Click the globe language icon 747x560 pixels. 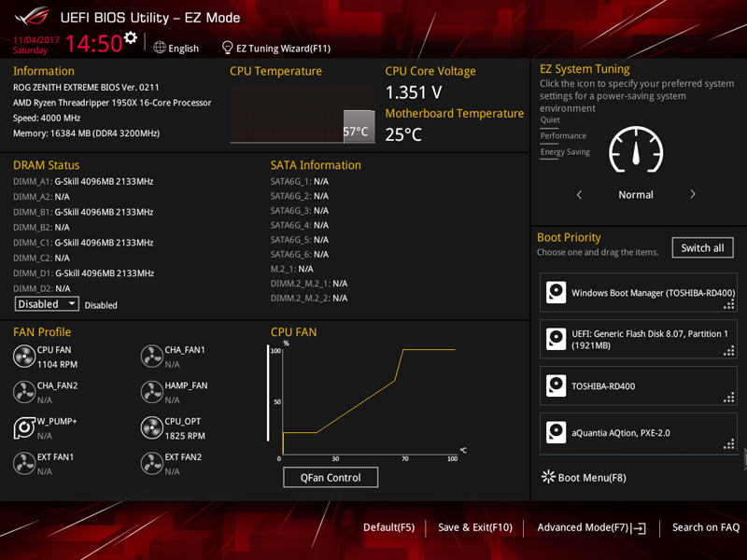click(x=160, y=48)
